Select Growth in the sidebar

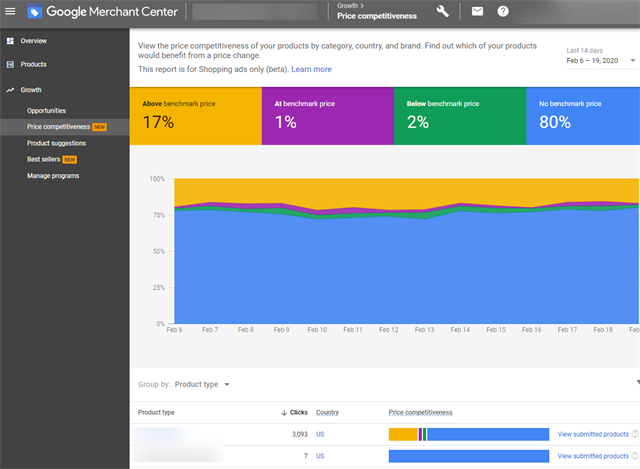64,90
